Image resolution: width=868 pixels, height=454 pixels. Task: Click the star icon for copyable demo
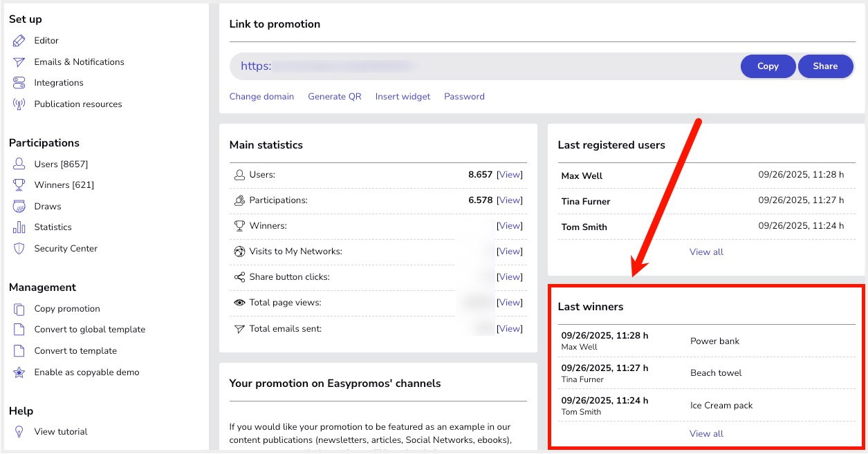coord(19,372)
